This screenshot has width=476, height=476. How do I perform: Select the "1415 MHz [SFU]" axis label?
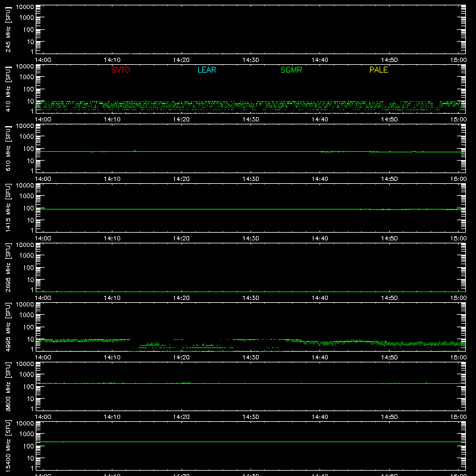coord(8,208)
